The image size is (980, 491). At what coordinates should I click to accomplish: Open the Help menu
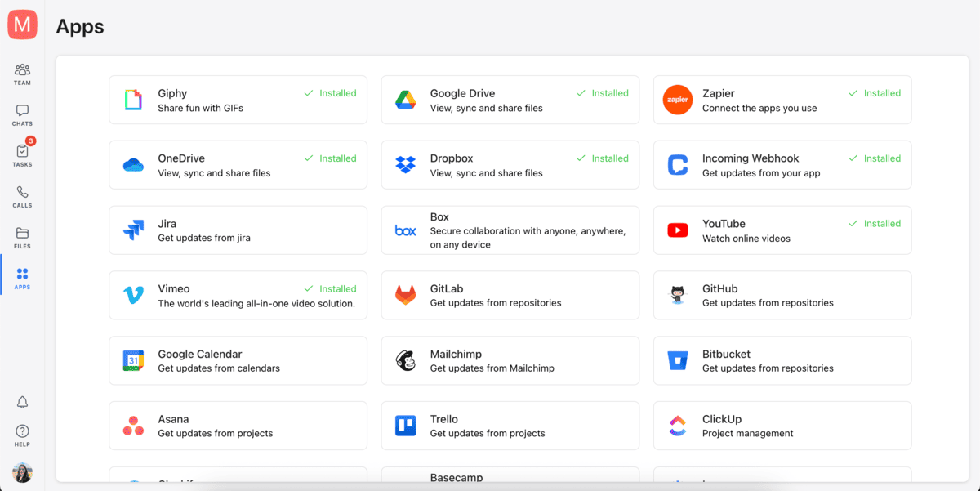[21, 433]
